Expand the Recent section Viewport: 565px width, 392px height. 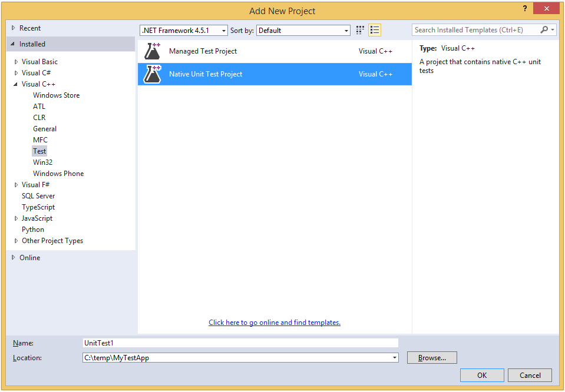pos(14,28)
